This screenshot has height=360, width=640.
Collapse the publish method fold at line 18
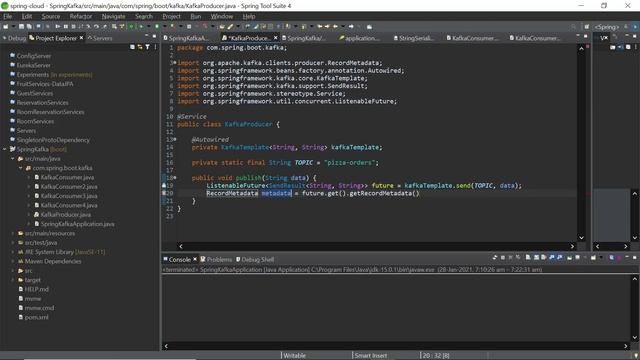175,178
